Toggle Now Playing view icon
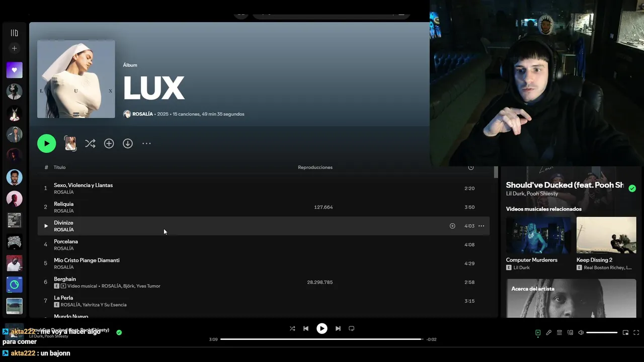The height and width of the screenshot is (362, 644). (x=538, y=332)
